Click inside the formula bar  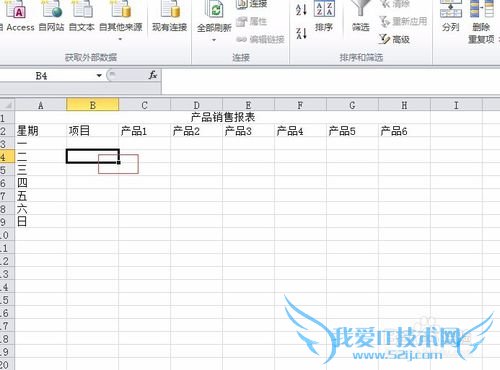tap(331, 82)
